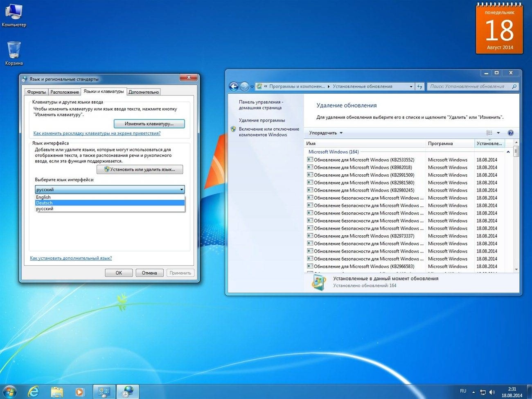532x399 pixels.
Task: Sort by Программа column header
Action: [x=450, y=144]
